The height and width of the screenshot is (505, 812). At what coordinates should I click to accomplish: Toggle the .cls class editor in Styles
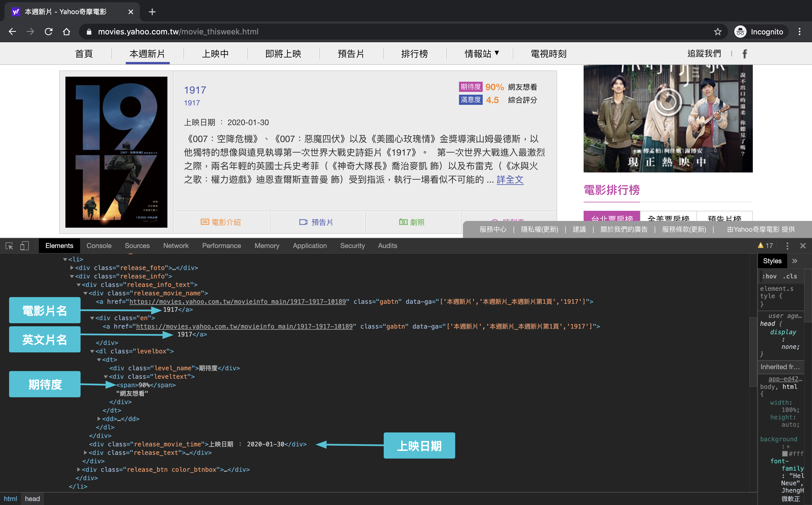(790, 276)
